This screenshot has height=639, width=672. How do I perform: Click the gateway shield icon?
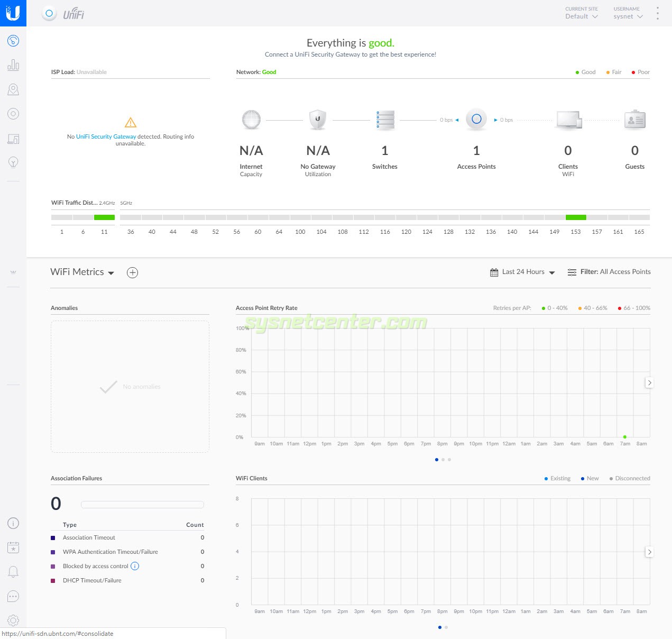point(318,120)
